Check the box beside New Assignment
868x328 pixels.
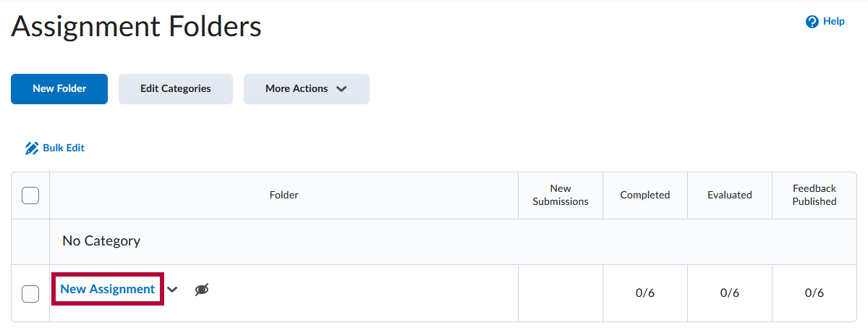(x=30, y=293)
